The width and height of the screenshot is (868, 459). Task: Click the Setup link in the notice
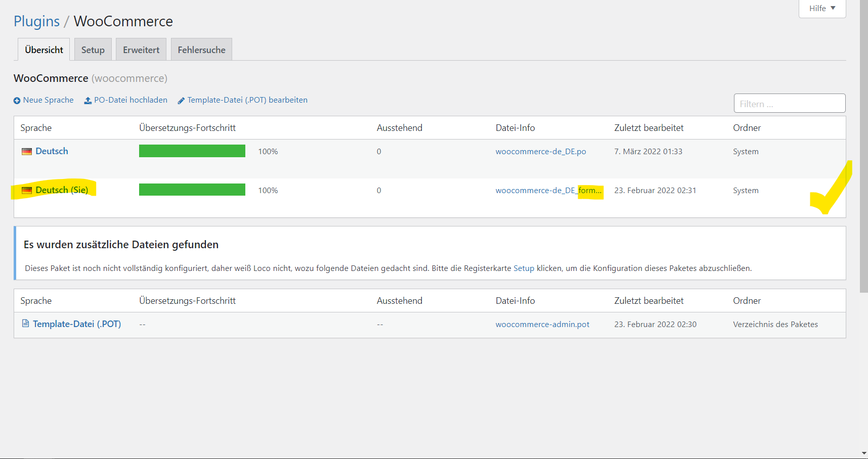point(524,268)
